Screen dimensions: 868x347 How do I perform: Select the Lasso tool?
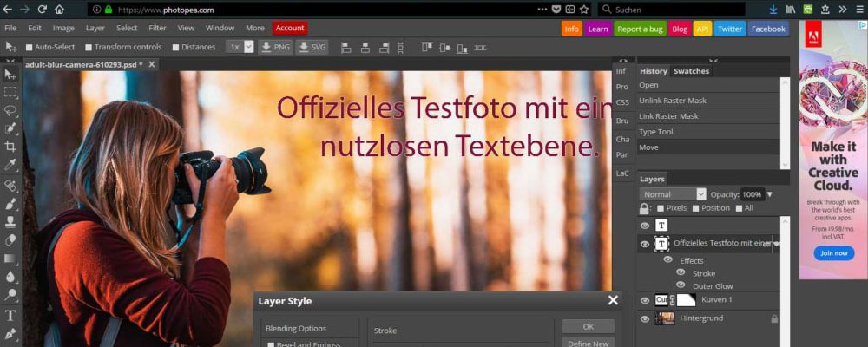point(10,110)
